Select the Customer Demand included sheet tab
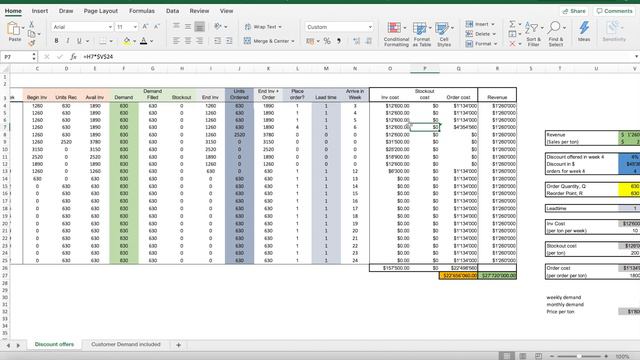 126,344
